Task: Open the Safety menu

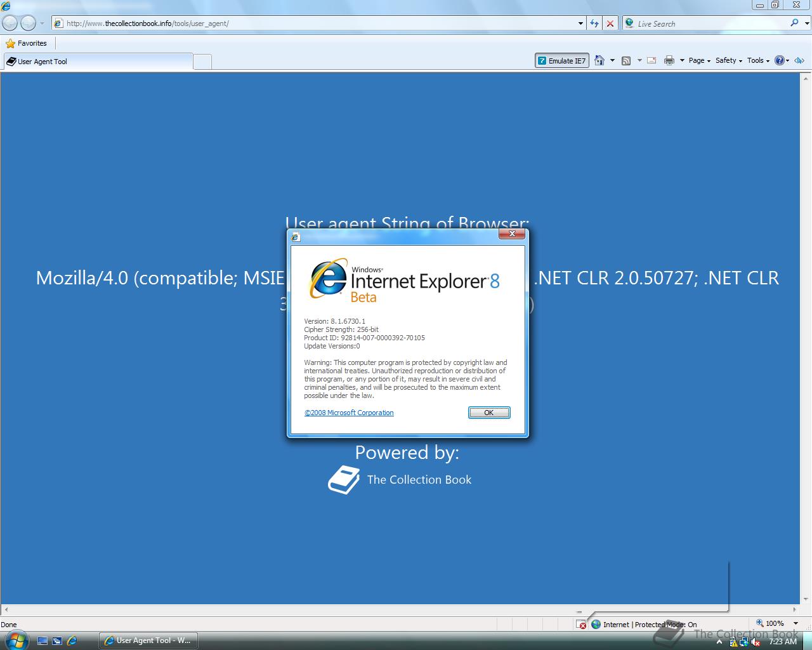Action: click(x=729, y=61)
